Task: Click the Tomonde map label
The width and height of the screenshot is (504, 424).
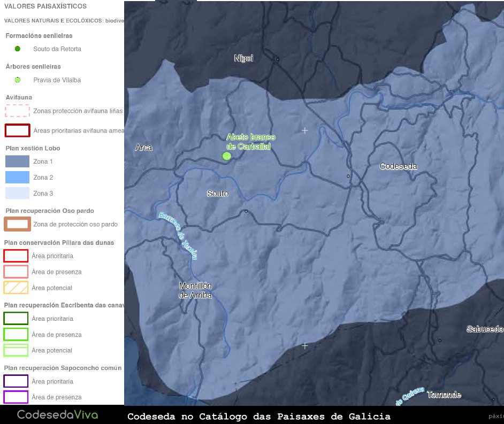Action: pyautogui.click(x=444, y=395)
